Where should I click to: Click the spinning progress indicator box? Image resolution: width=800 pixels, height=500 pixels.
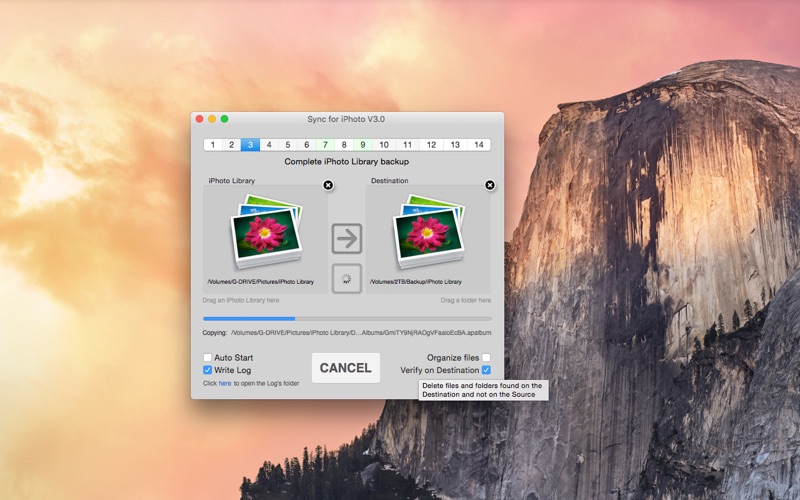pos(347,279)
